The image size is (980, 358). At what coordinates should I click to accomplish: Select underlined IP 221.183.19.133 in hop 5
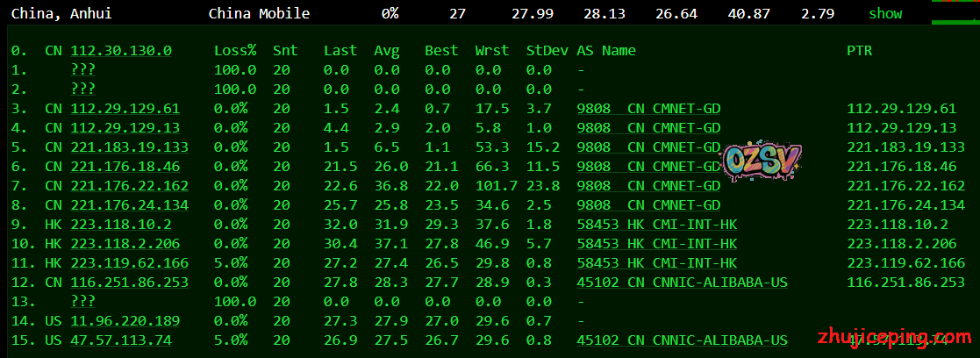tap(129, 147)
